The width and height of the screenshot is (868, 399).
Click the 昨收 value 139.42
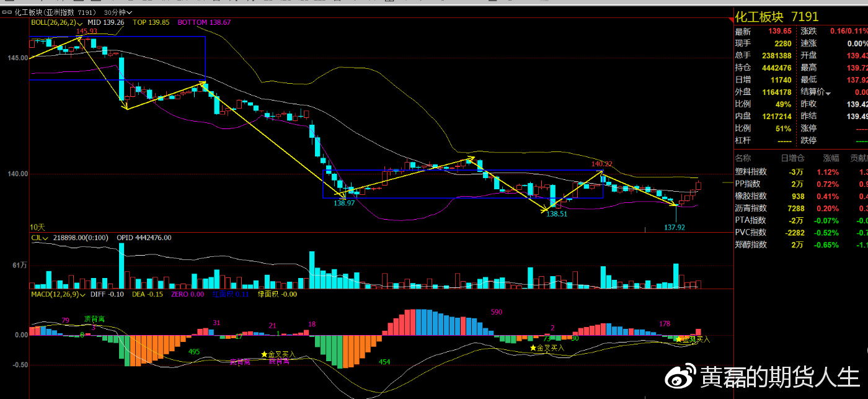tap(857, 104)
